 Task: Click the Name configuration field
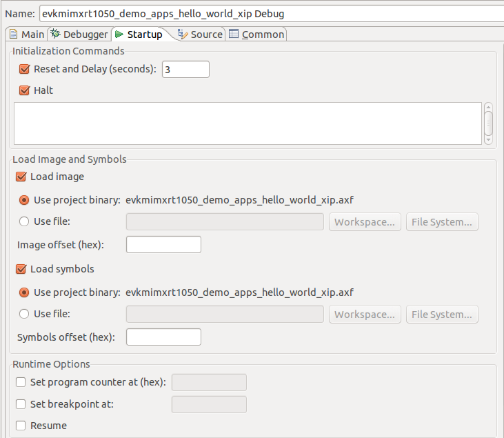pyautogui.click(x=271, y=14)
